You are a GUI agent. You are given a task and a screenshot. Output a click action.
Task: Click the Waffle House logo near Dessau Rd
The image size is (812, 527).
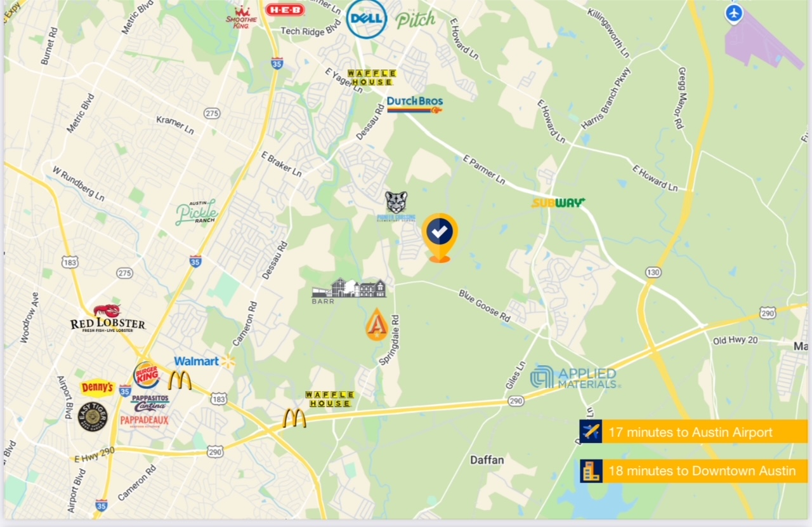click(x=372, y=77)
